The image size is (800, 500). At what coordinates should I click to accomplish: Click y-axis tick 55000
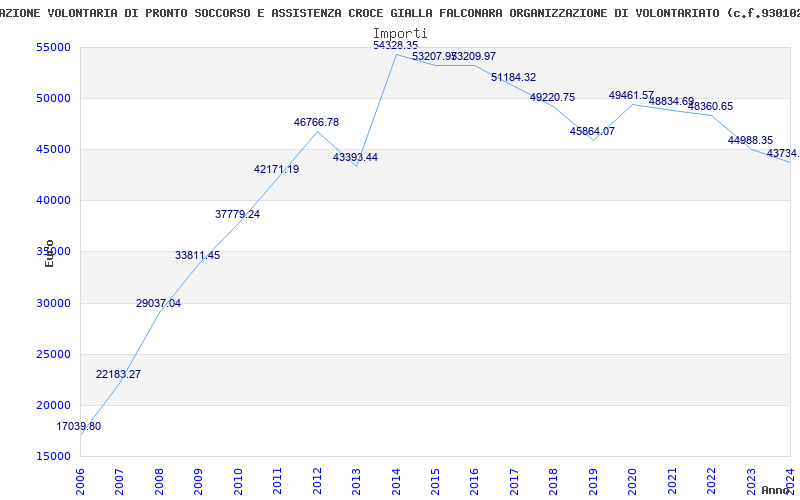tap(54, 47)
